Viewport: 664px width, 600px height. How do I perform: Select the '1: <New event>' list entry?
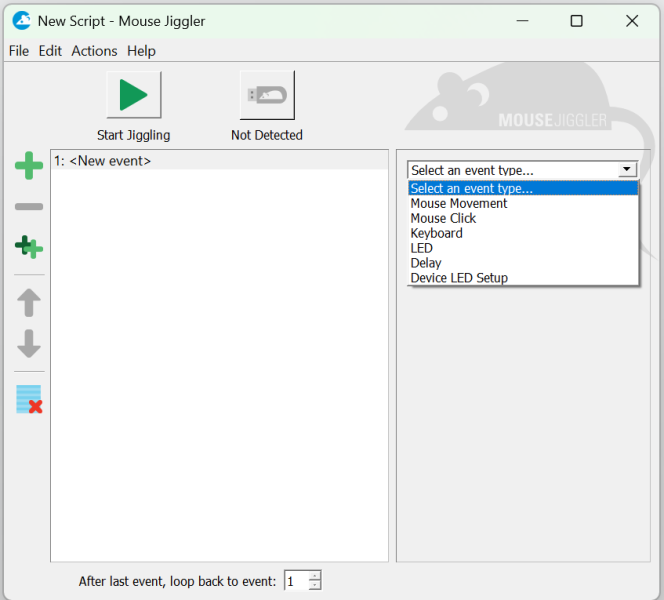103,161
